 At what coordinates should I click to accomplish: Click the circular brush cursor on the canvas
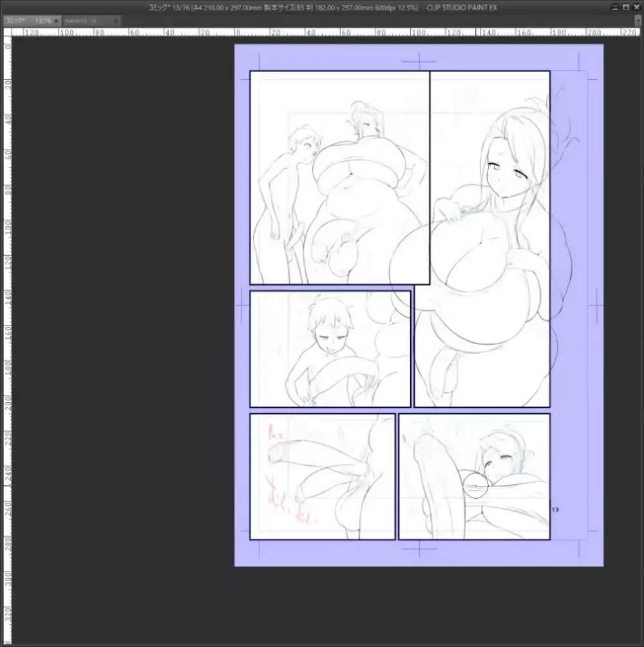[x=475, y=487]
